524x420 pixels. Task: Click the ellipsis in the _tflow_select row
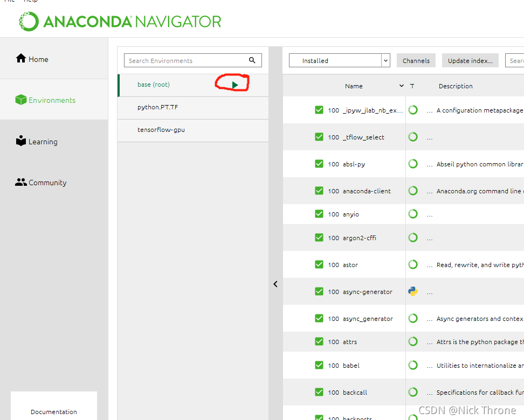(430, 139)
